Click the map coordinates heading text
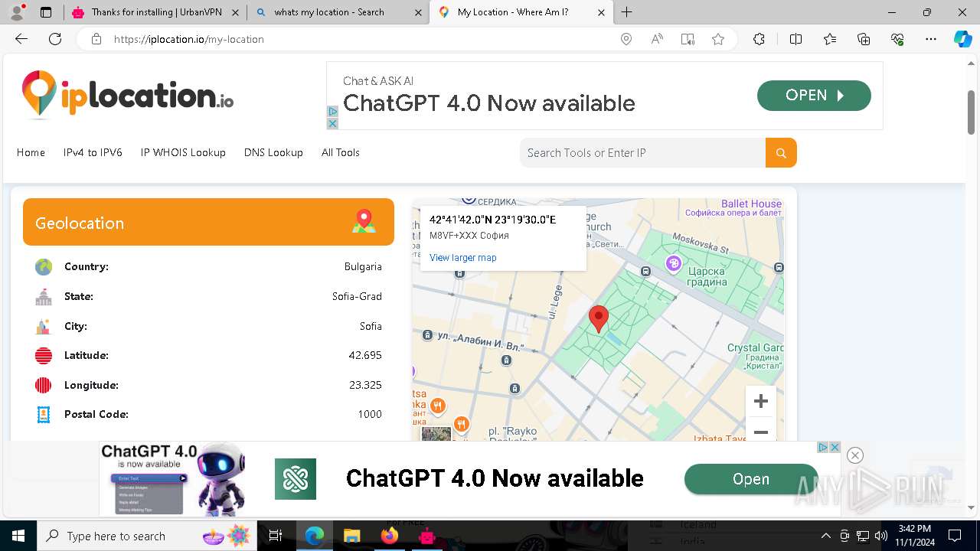Image resolution: width=980 pixels, height=551 pixels. click(492, 220)
